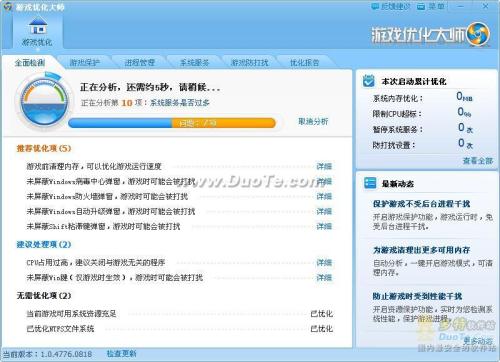Open the 菜单 menu in title bar
The width and height of the screenshot is (500, 362).
[431, 6]
